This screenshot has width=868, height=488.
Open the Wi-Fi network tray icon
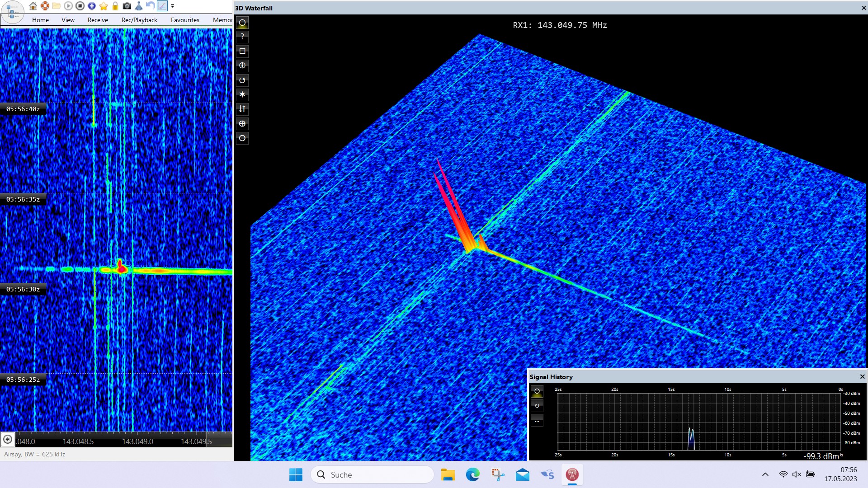[x=783, y=474]
